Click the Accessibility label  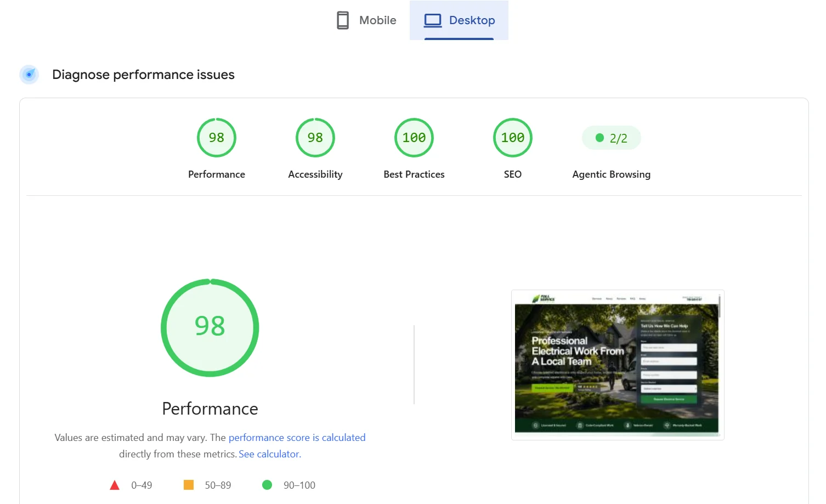click(x=315, y=174)
